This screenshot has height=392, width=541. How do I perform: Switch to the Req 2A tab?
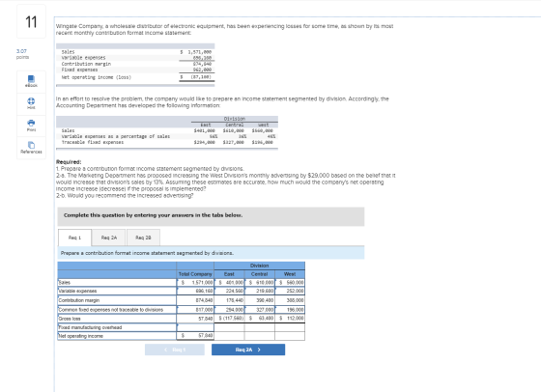pos(109,238)
